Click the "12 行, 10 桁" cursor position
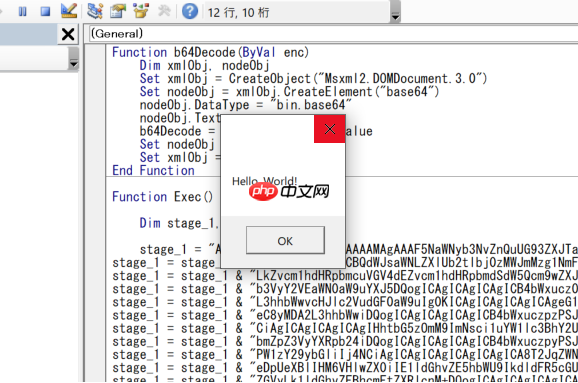The height and width of the screenshot is (383, 578). [238, 13]
